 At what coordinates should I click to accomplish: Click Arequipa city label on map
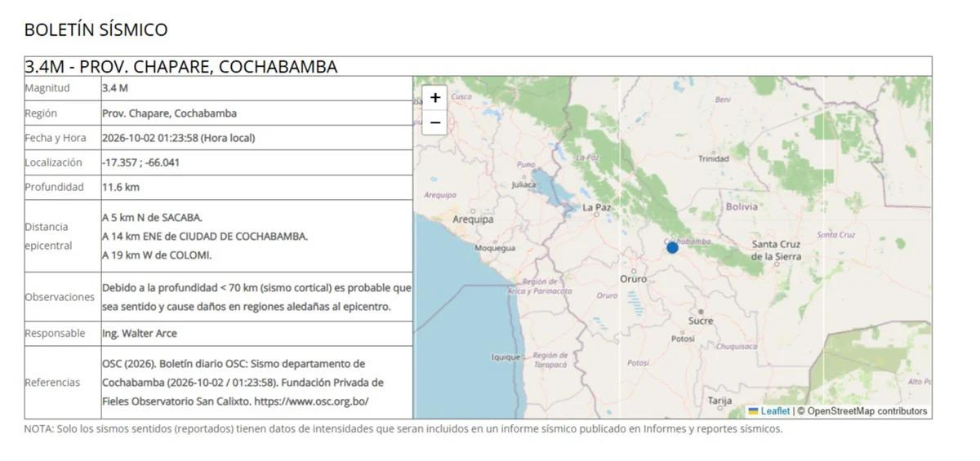pos(474,219)
